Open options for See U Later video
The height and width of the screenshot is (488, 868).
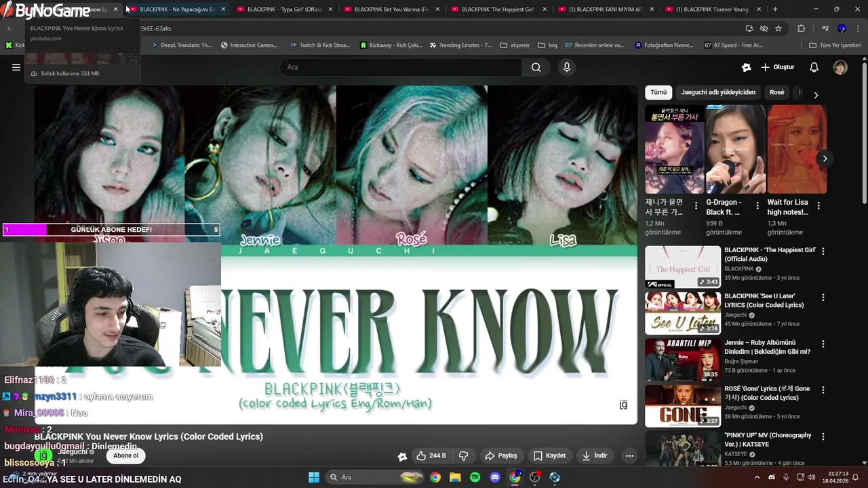823,298
